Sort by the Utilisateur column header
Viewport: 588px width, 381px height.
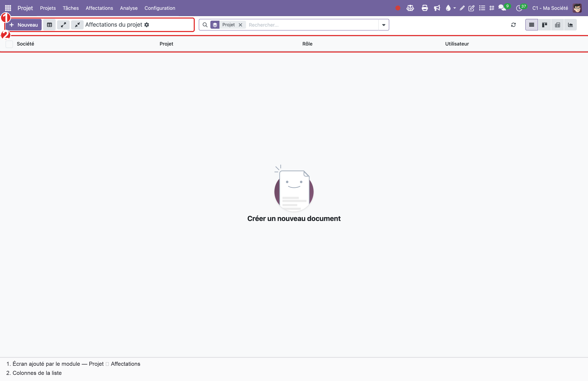point(457,44)
